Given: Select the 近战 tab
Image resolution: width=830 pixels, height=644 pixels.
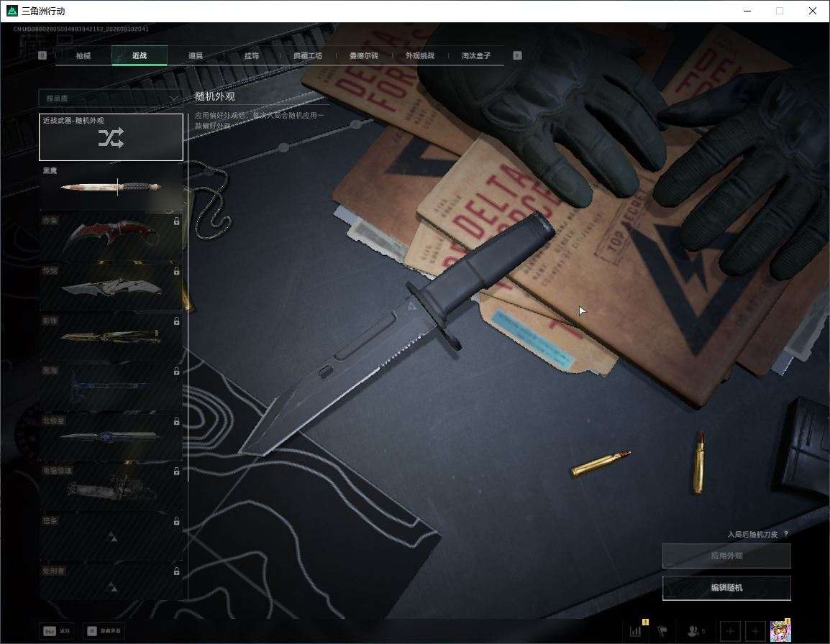Looking at the screenshot, I should click(140, 55).
